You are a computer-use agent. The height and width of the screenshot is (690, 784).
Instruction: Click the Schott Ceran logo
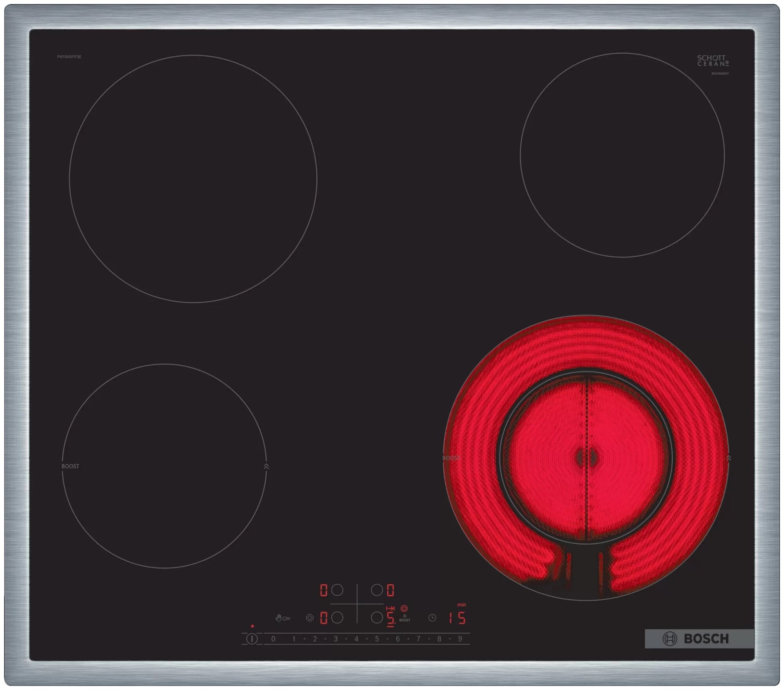tap(713, 60)
